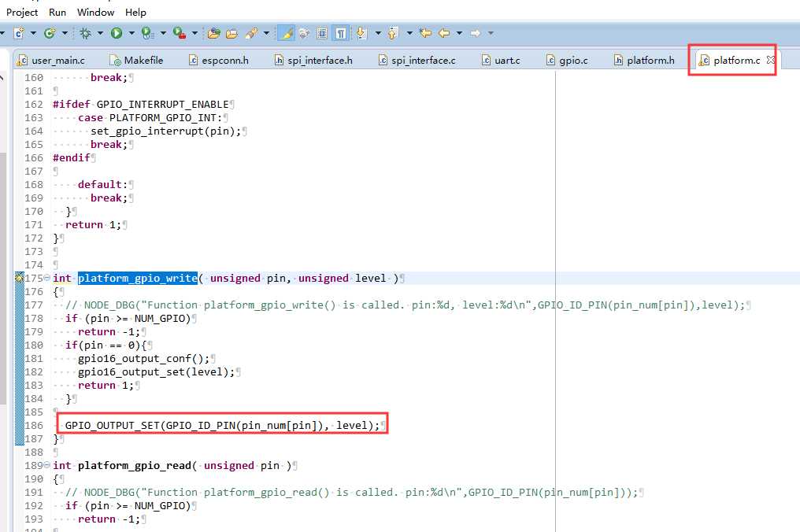Open the Next Annotation dropdown
This screenshot has height=532, width=800.
tap(378, 33)
